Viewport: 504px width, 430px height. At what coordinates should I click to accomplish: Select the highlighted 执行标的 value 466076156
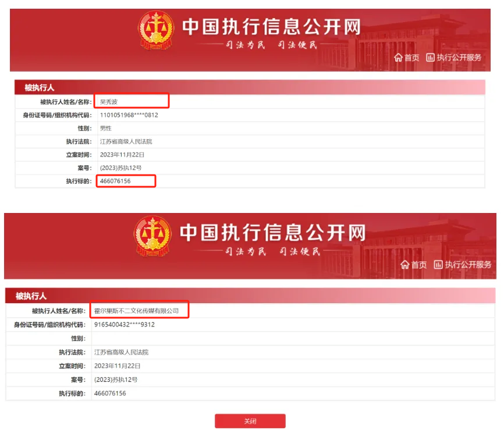115,181
